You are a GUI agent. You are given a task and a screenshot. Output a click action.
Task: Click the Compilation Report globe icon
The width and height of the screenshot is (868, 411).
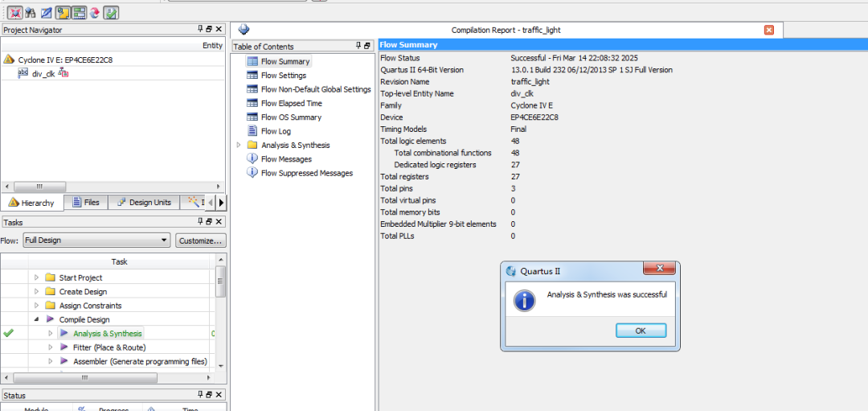pos(244,30)
